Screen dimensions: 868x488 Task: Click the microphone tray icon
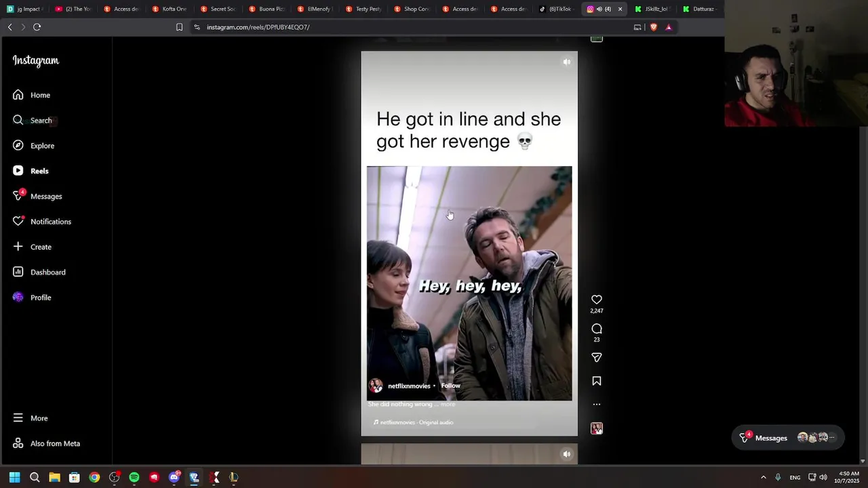pyautogui.click(x=778, y=477)
